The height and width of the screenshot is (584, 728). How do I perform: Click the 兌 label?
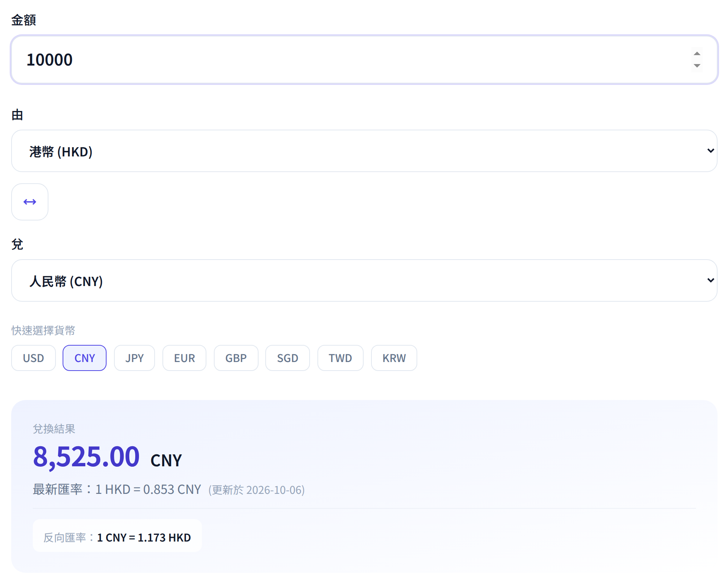pyautogui.click(x=17, y=244)
